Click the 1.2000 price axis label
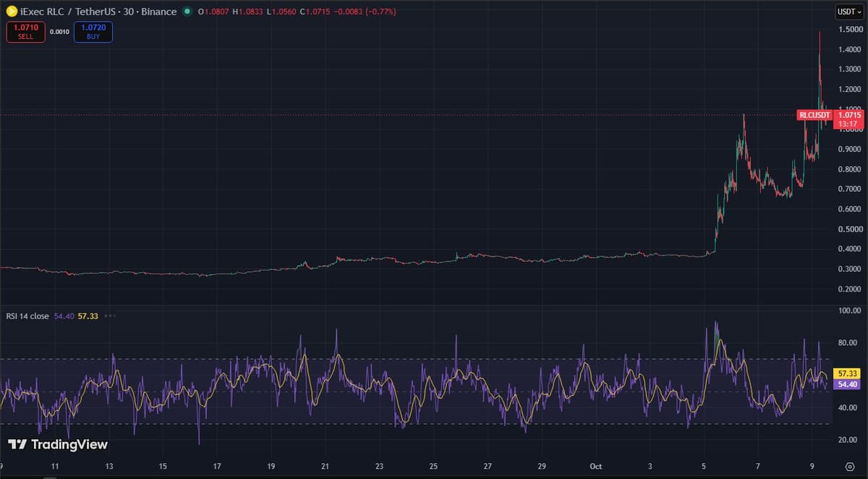 pos(849,90)
